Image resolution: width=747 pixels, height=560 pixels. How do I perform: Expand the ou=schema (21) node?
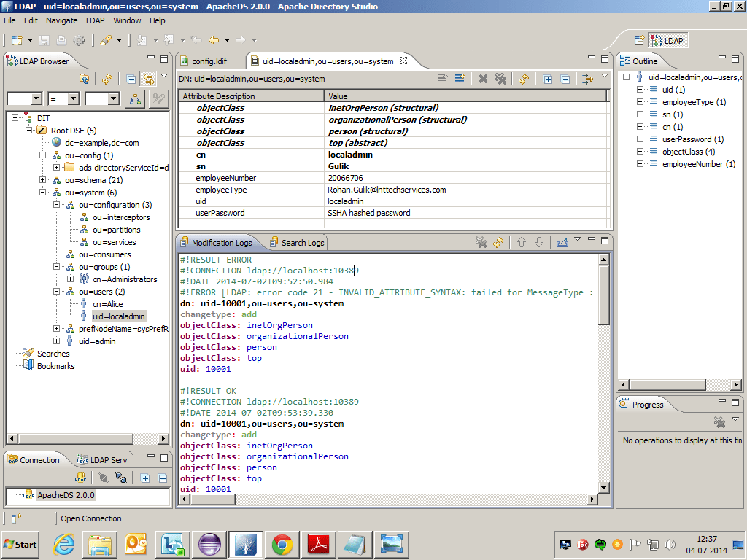pyautogui.click(x=43, y=180)
